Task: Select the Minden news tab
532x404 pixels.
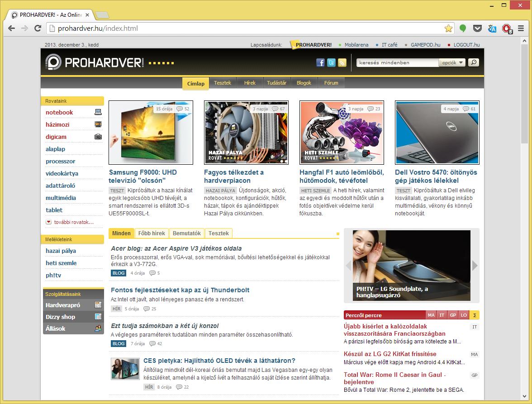Action: (x=121, y=233)
